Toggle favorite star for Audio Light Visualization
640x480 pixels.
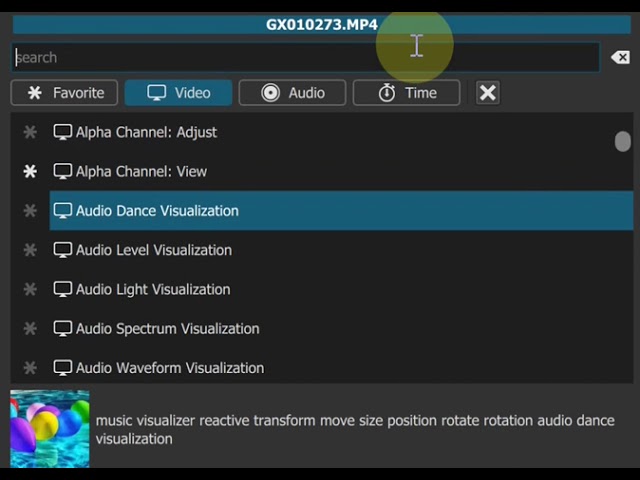(30, 289)
